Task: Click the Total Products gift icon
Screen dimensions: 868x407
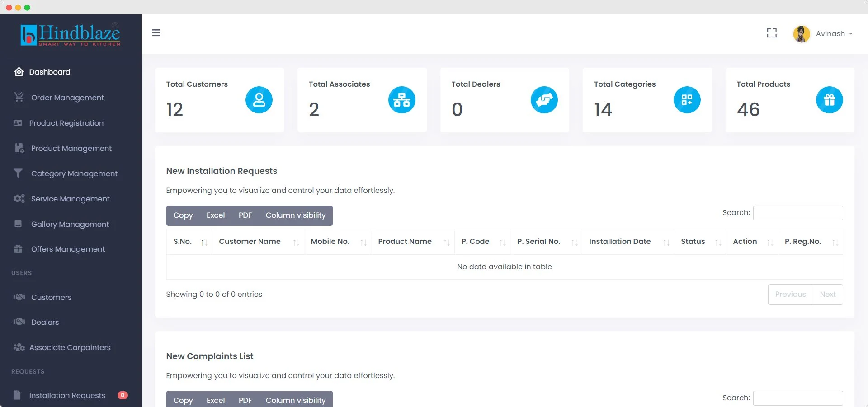Action: coord(830,100)
